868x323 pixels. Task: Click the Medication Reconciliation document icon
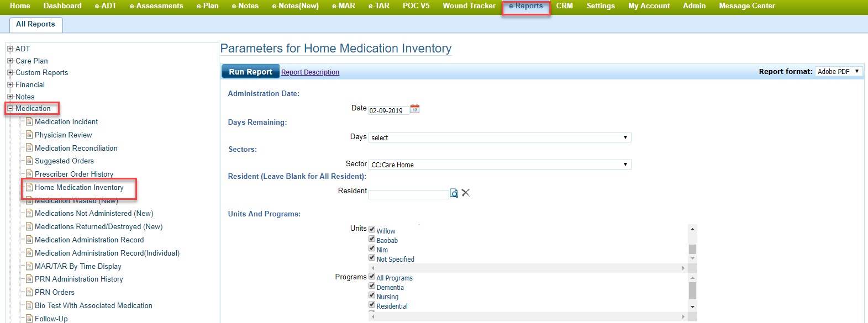(x=29, y=148)
